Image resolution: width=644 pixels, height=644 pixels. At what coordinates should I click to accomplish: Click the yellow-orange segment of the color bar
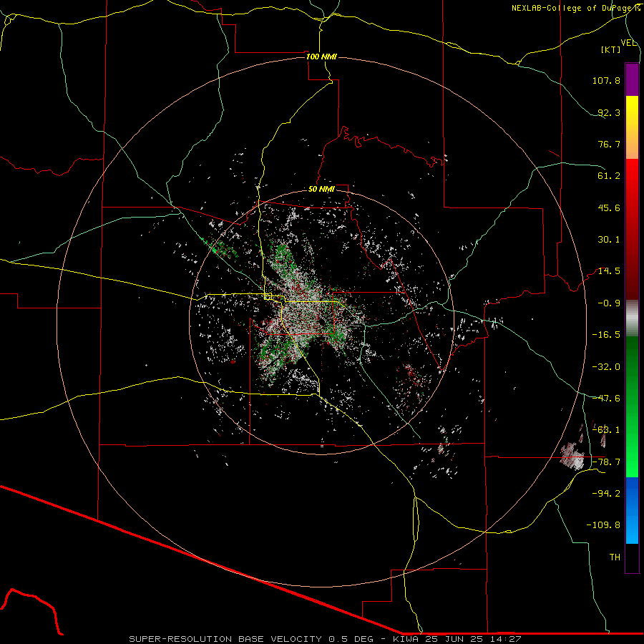coord(632,127)
